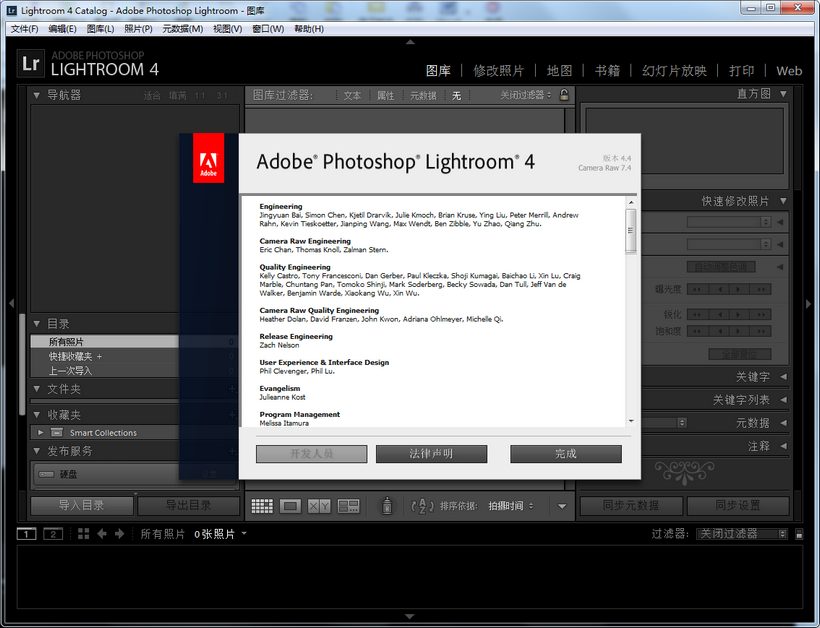The image size is (820, 628).
Task: Activate Survey view icon
Action: pyautogui.click(x=348, y=505)
